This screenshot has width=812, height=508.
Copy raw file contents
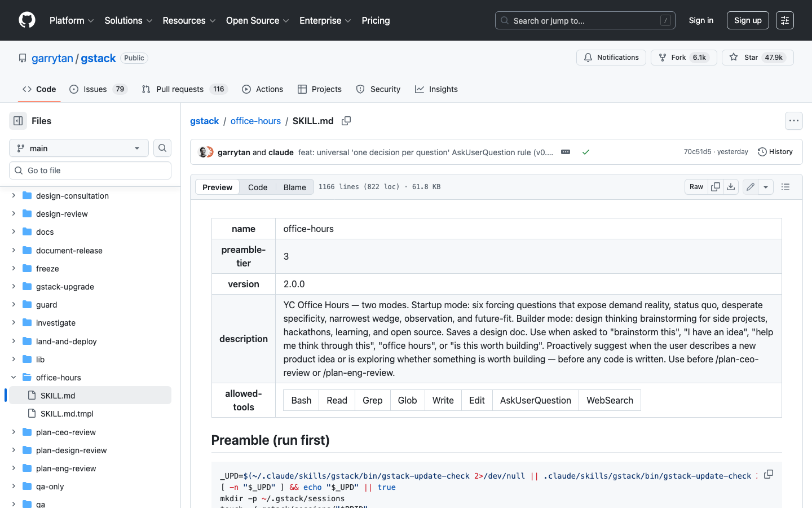coord(716,187)
